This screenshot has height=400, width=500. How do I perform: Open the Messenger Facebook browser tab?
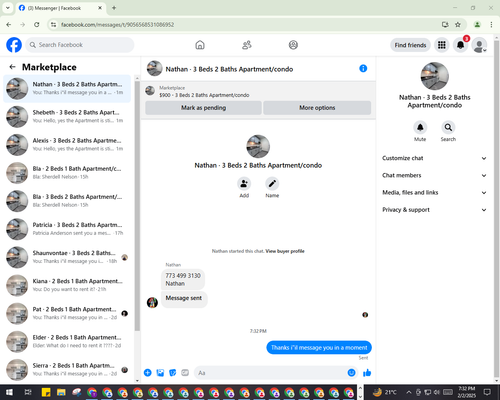[x=61, y=8]
